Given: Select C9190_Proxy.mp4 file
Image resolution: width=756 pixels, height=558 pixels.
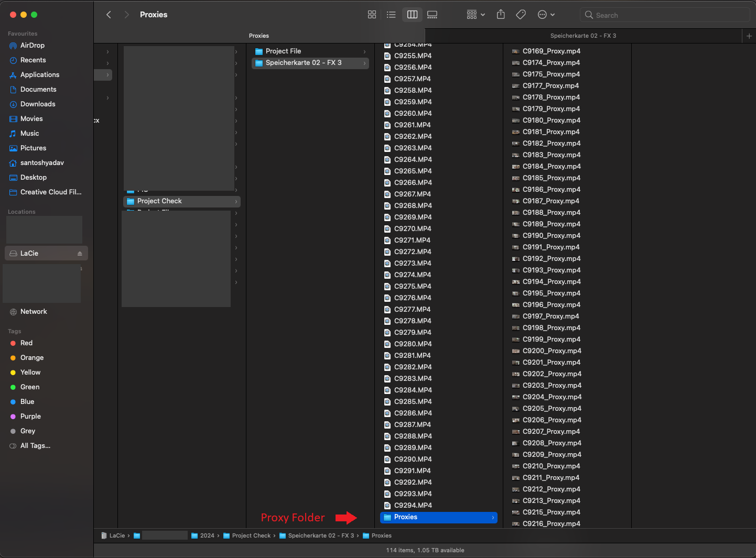Looking at the screenshot, I should coord(551,236).
